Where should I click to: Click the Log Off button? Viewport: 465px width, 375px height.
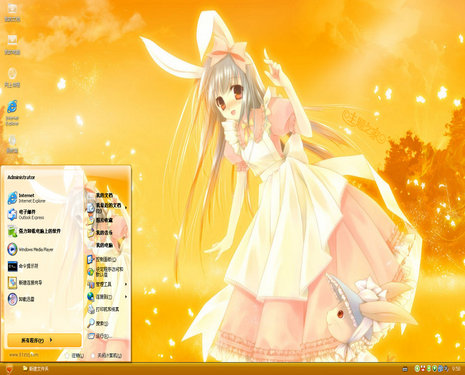pyautogui.click(x=74, y=355)
